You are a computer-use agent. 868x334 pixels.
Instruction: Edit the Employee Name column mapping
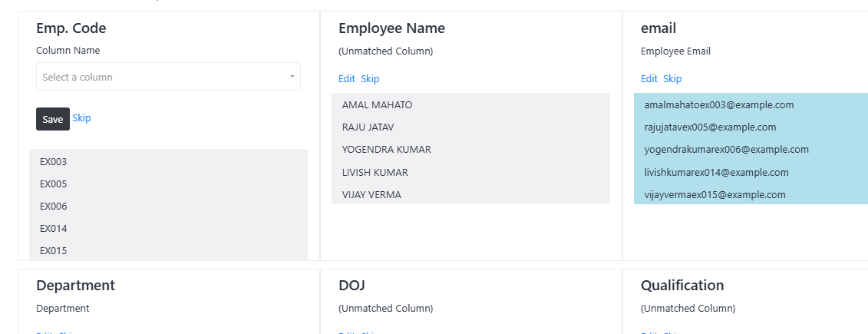(347, 78)
